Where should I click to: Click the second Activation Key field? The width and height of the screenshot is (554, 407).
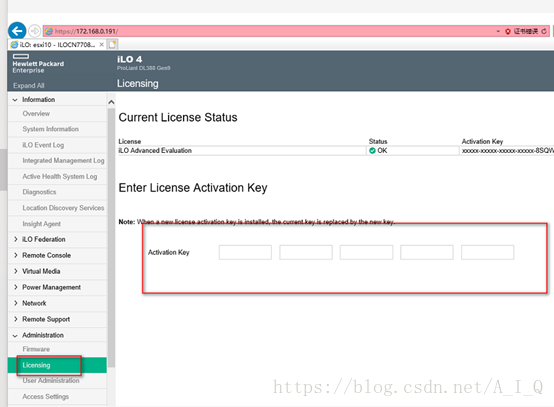coord(306,252)
